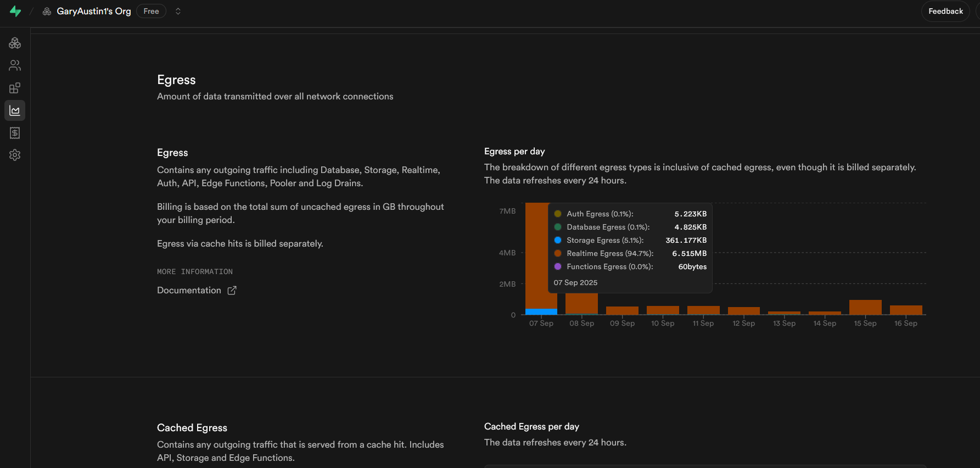Image resolution: width=980 pixels, height=468 pixels.
Task: Click the Free plan badge
Action: [151, 11]
